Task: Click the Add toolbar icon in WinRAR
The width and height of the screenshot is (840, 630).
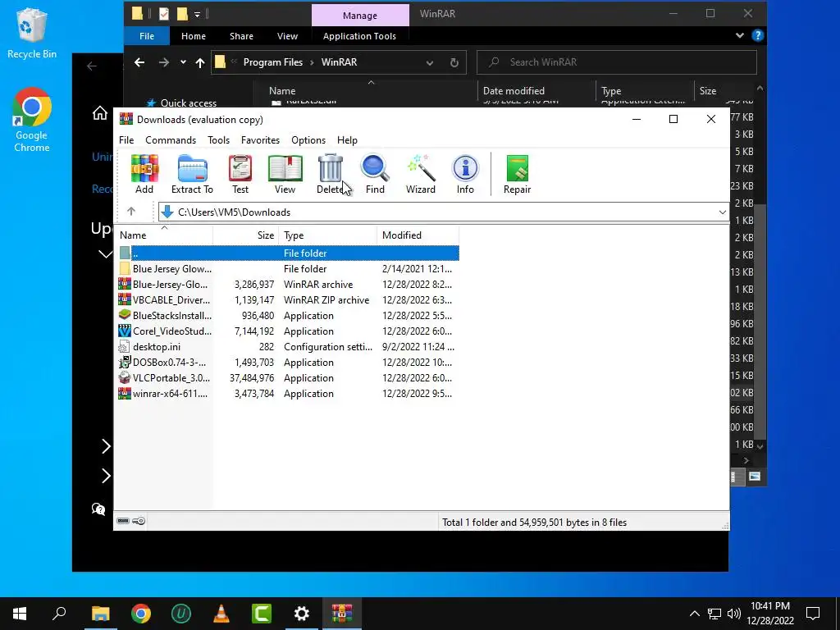Action: pos(144,174)
